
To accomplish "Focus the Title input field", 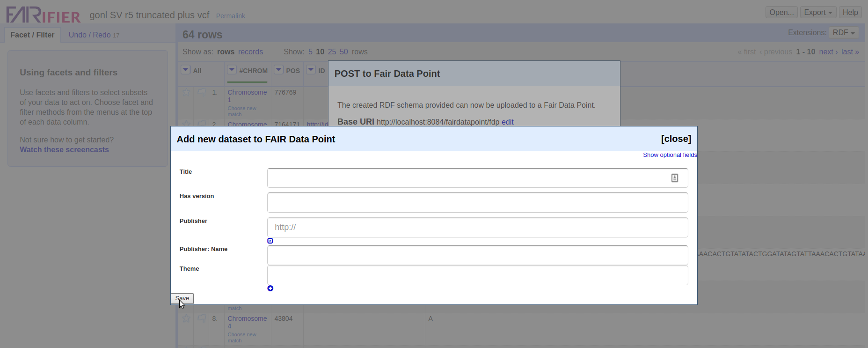I will [477, 178].
